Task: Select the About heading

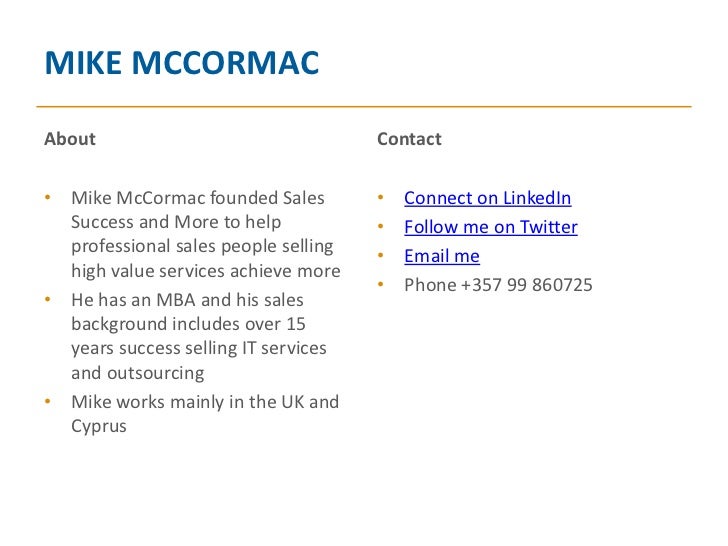Action: point(70,139)
